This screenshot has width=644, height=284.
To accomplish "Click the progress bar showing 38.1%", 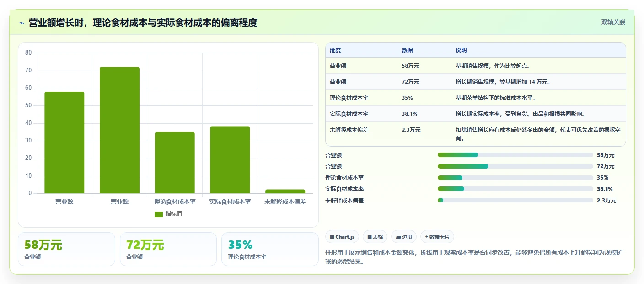I will [515, 189].
